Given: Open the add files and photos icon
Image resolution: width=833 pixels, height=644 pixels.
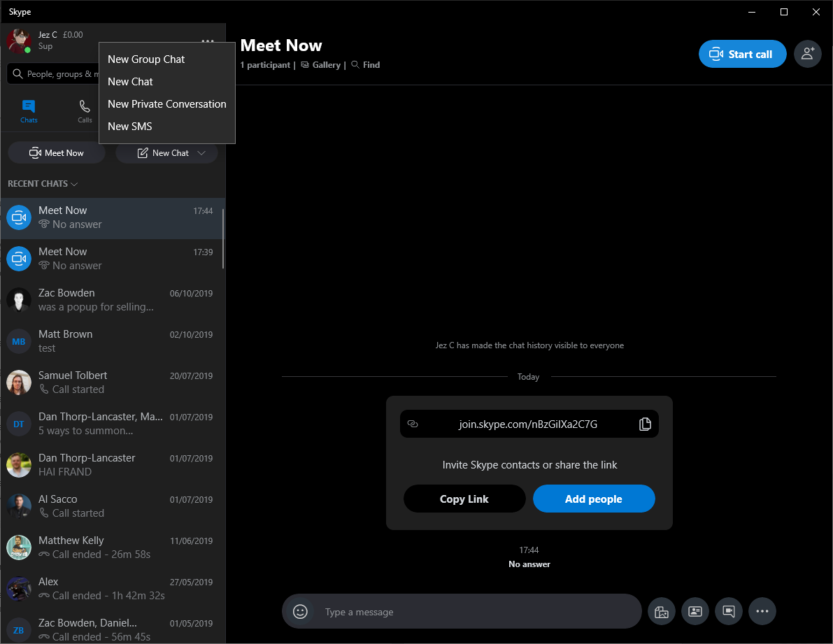Looking at the screenshot, I should 662,611.
